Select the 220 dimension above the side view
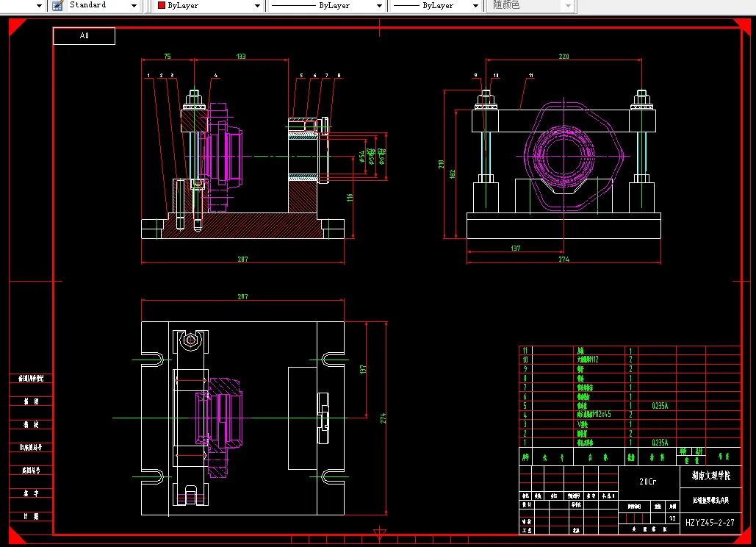This screenshot has height=547, width=756. 564,57
